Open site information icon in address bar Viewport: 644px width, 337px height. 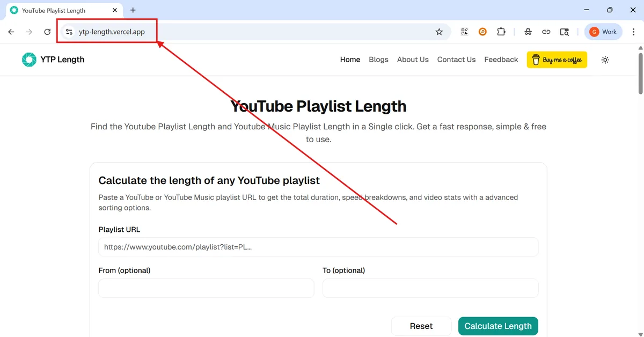tap(69, 32)
